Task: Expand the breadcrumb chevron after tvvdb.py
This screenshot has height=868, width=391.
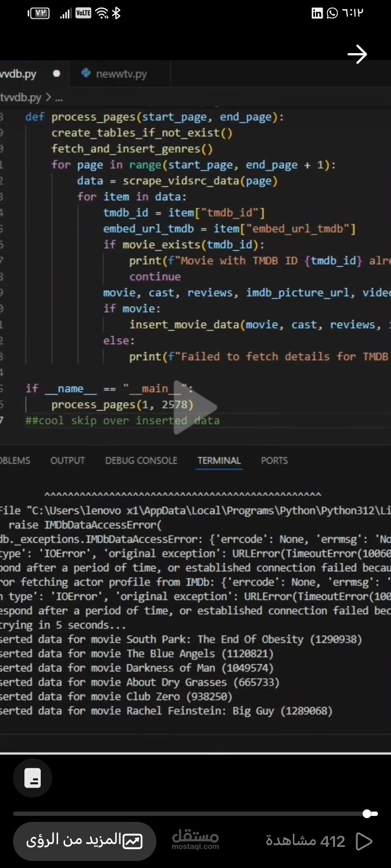Action: [48, 98]
